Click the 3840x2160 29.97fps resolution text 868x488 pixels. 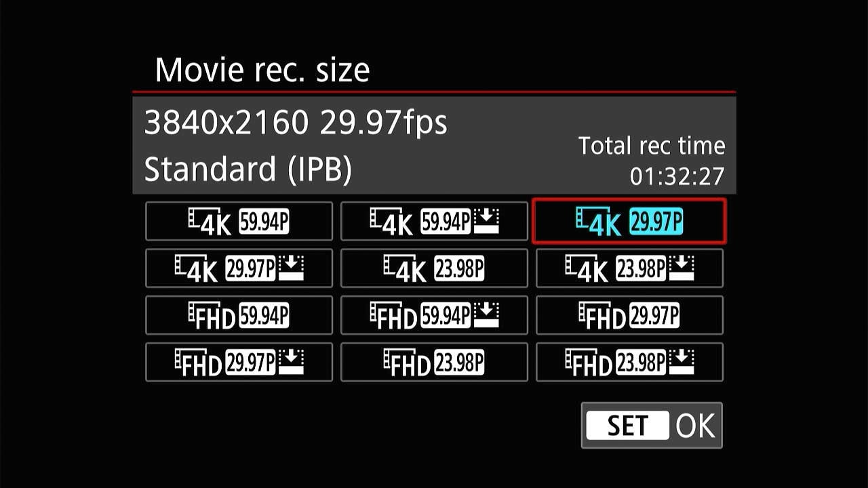point(296,123)
